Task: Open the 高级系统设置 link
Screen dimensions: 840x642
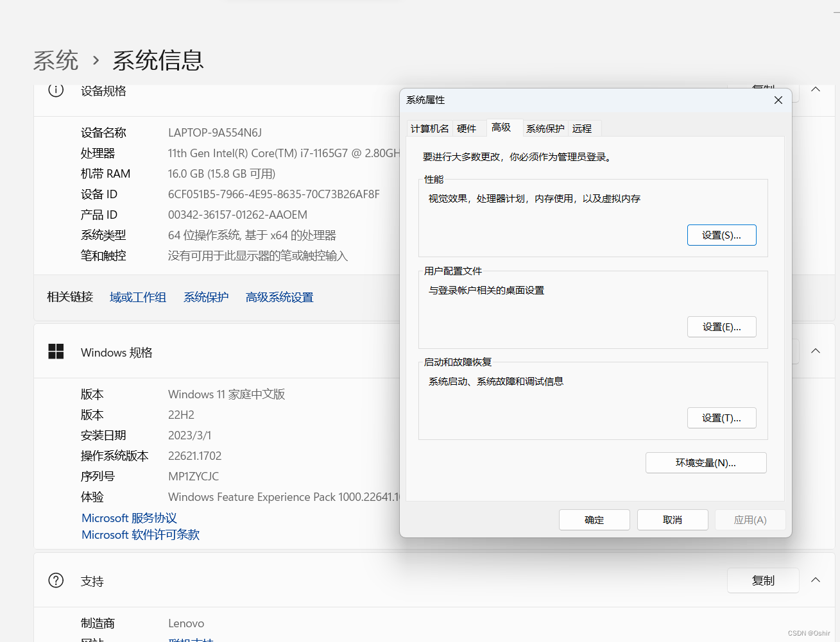Action: [x=279, y=298]
